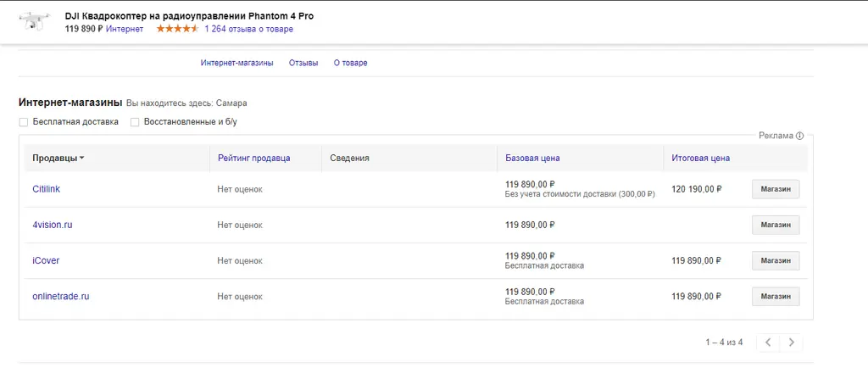868x379 pixels.
Task: Visit the onlinetrade.ru seller link
Action: tap(60, 297)
